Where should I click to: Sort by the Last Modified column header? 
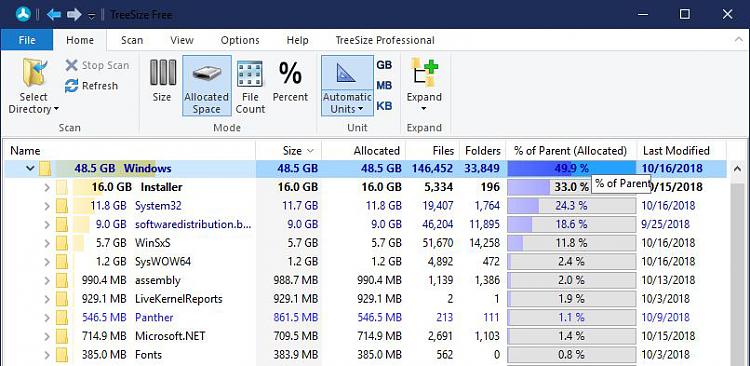coord(681,151)
